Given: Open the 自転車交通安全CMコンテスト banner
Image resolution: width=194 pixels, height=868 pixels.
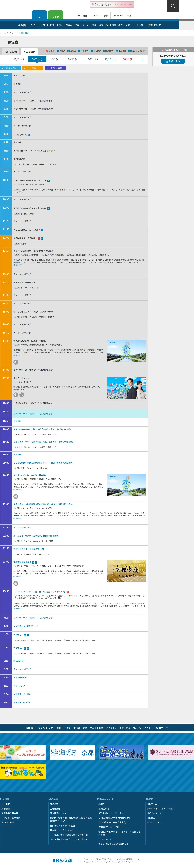Looking at the screenshot, I should pos(122,752).
